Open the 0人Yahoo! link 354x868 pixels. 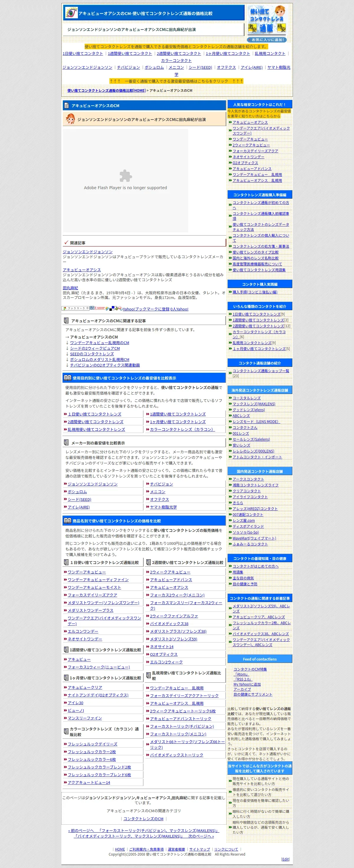coord(179,309)
